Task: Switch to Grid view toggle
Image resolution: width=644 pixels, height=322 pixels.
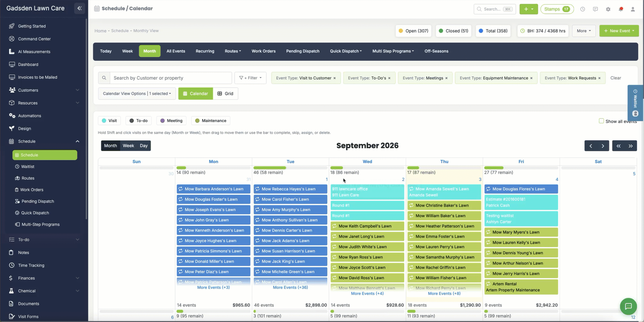Action: coord(225,93)
